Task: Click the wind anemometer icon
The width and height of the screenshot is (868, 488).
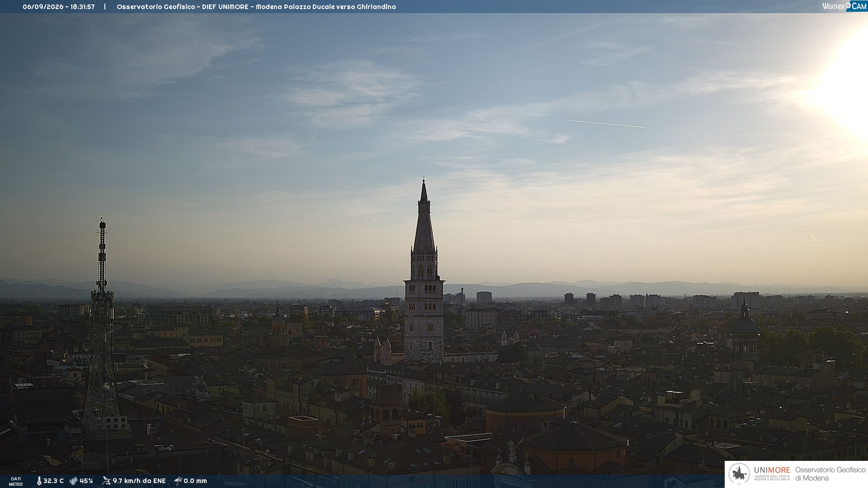Action: click(106, 481)
